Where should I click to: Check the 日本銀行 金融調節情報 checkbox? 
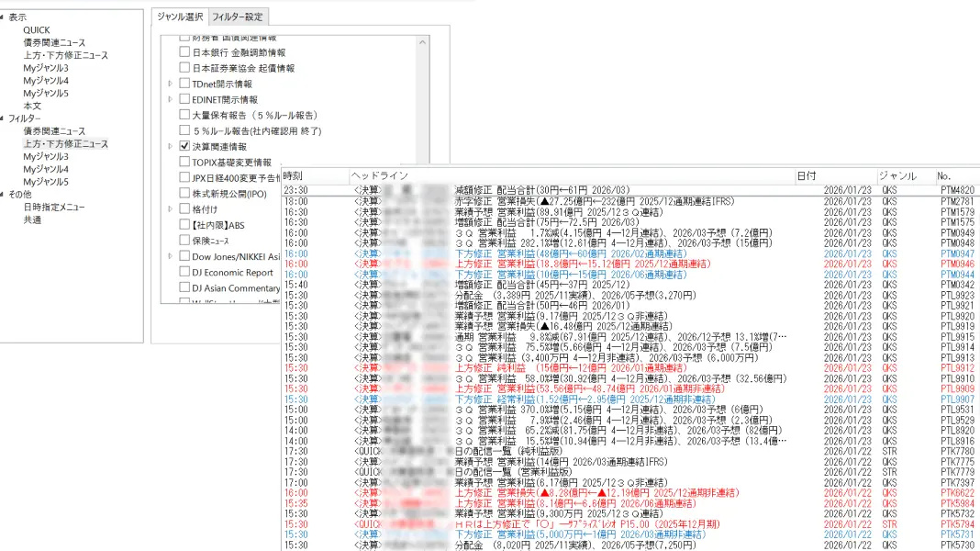[x=184, y=52]
